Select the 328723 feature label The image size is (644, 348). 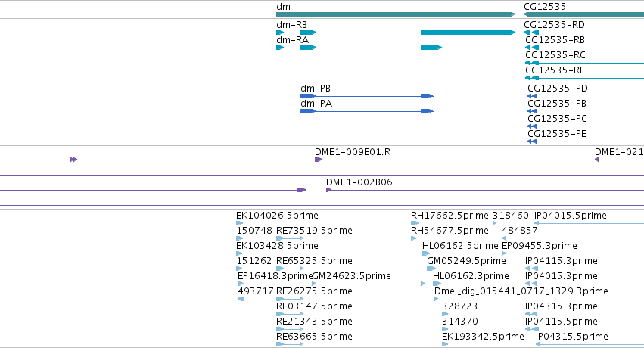pyautogui.click(x=459, y=307)
